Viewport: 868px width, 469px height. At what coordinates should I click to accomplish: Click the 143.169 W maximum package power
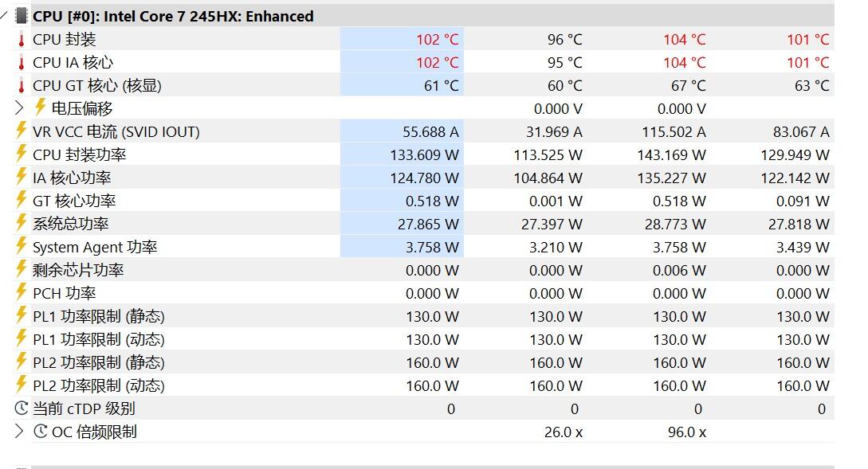coord(671,155)
